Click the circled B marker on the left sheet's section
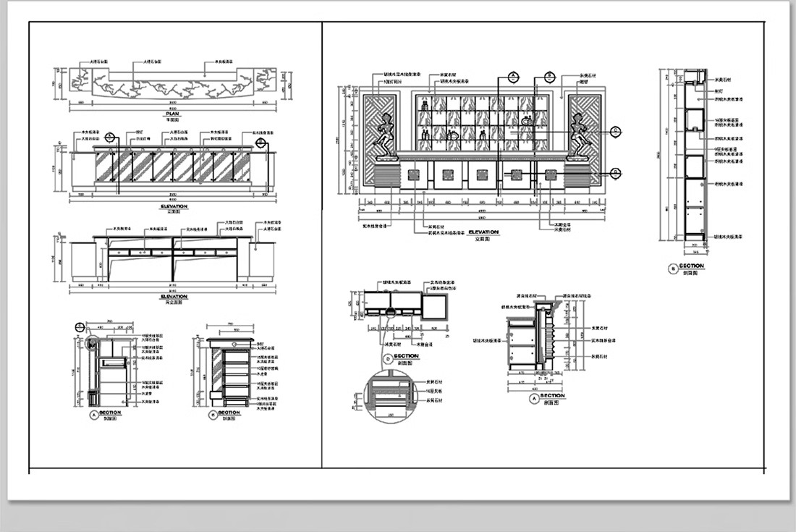Image resolution: width=796 pixels, height=532 pixels. tap(212, 415)
